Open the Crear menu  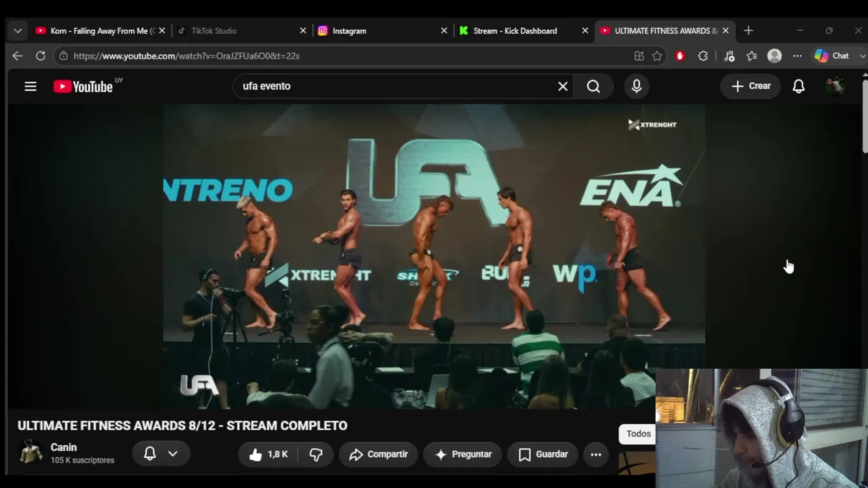(751, 86)
